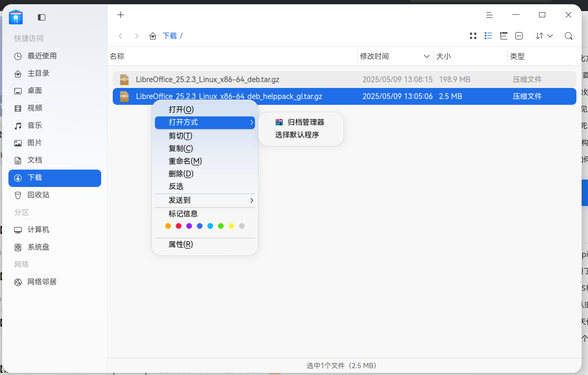Tag file with red color dot
Image resolution: width=588 pixels, height=375 pixels.
click(x=179, y=226)
